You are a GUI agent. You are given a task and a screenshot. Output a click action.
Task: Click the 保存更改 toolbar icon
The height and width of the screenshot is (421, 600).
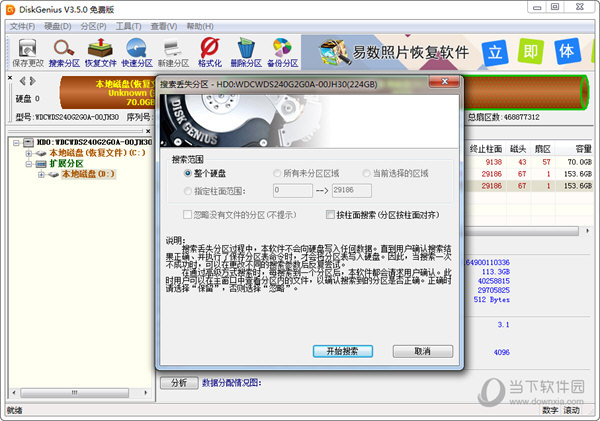tap(28, 53)
